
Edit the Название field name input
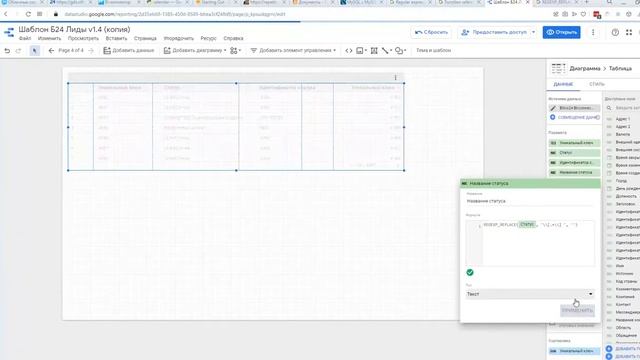click(530, 201)
